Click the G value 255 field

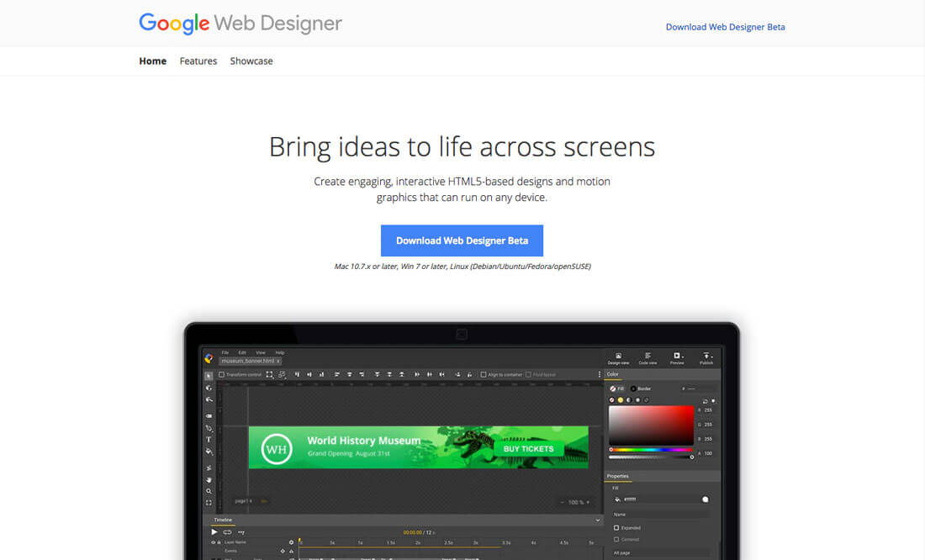coord(708,425)
